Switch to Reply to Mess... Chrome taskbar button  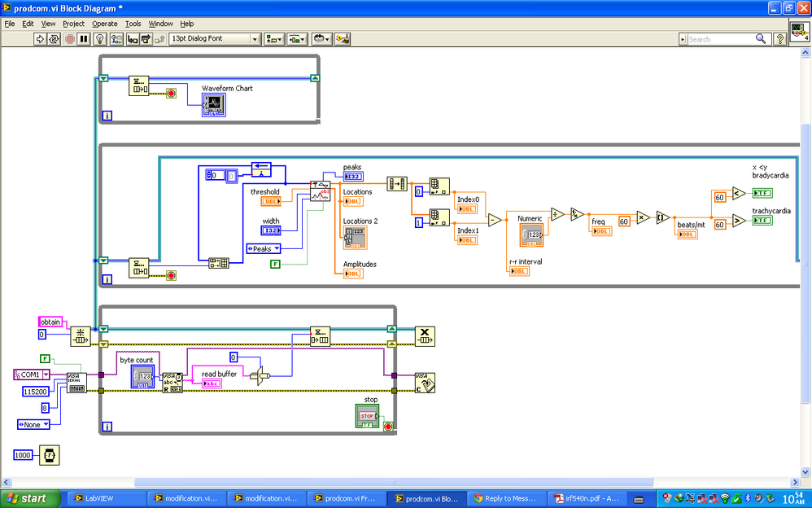pyautogui.click(x=506, y=499)
